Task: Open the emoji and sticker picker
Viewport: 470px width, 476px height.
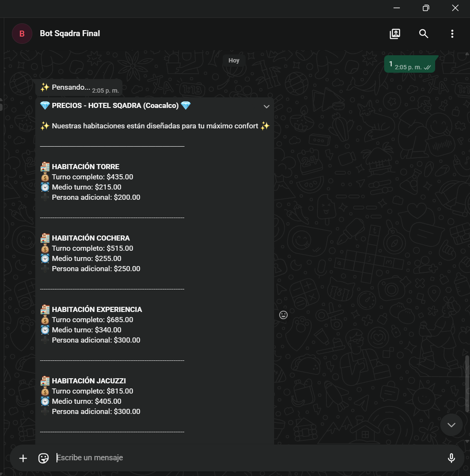Action: point(43,458)
